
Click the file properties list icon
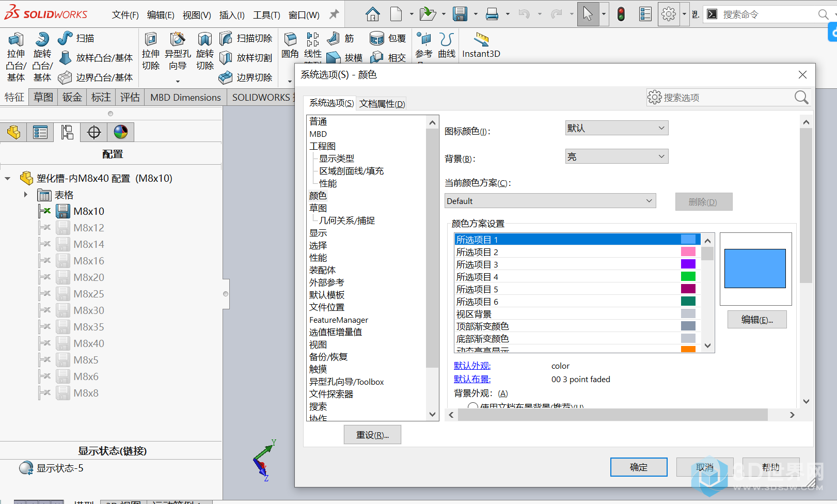(x=645, y=14)
